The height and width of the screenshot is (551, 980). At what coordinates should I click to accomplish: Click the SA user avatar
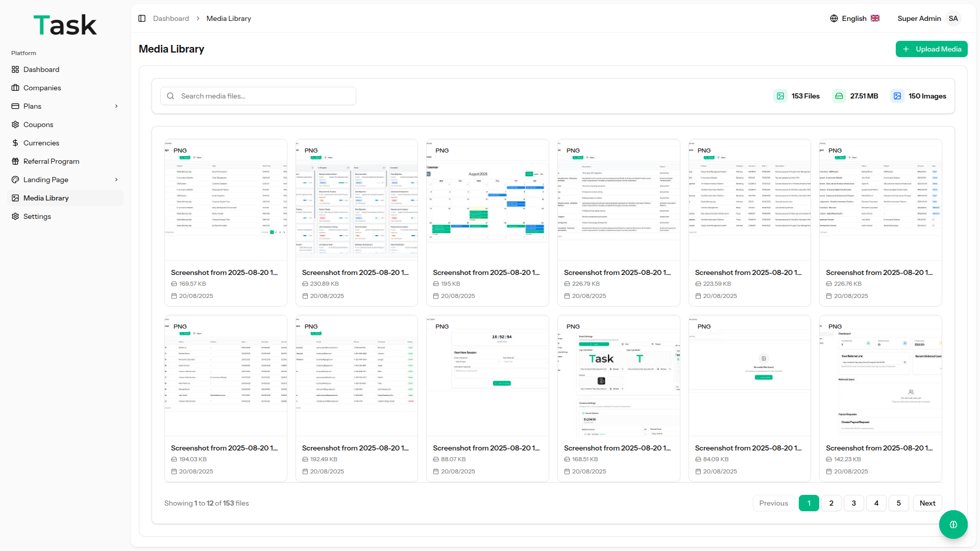tap(953, 18)
